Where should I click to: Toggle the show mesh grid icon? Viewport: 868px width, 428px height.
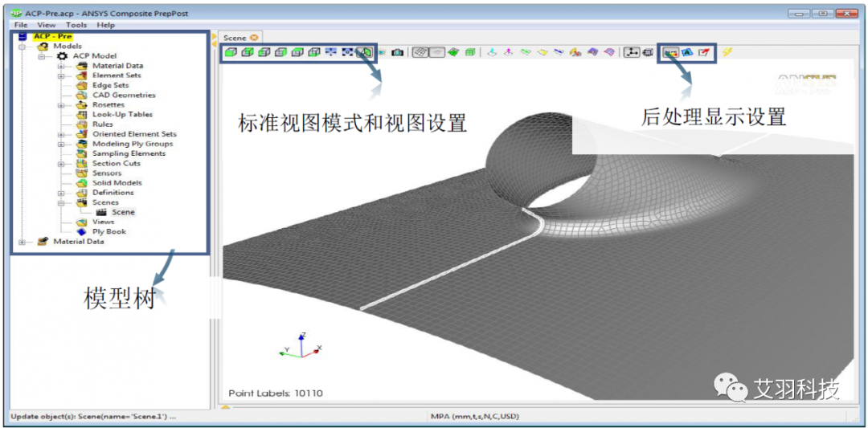[x=420, y=52]
